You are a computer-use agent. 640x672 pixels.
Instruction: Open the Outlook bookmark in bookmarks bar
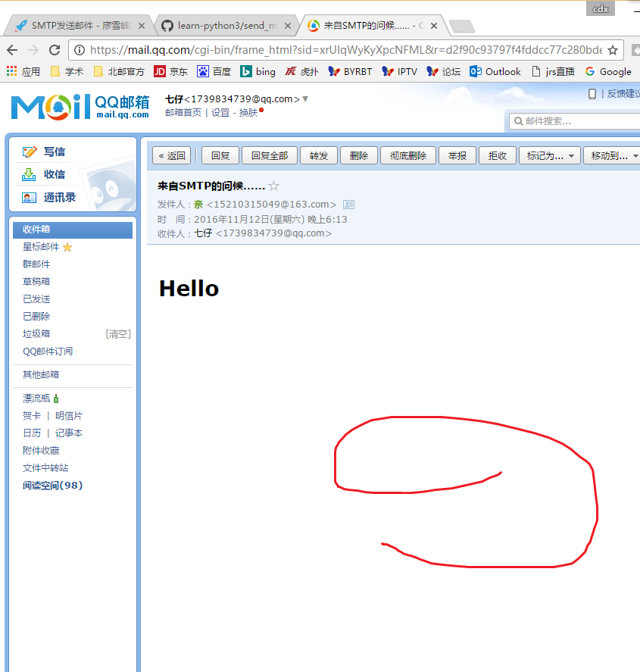tap(496, 72)
